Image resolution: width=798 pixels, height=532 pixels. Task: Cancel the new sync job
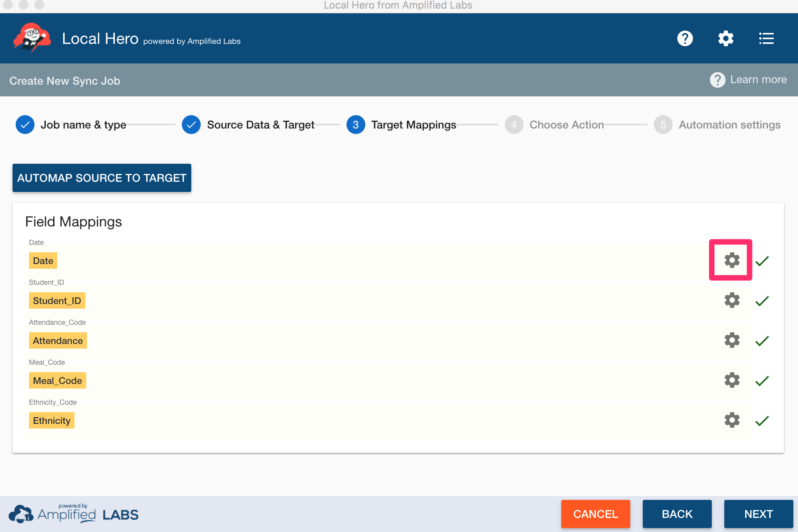pyautogui.click(x=595, y=514)
